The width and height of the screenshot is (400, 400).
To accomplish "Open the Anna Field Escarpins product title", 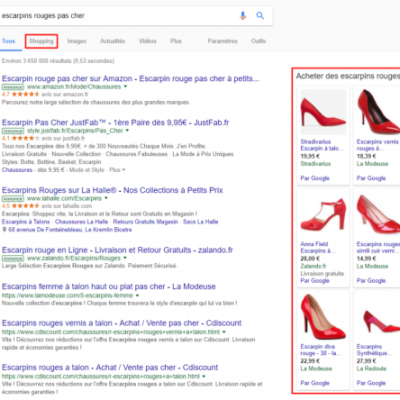I will (318, 247).
